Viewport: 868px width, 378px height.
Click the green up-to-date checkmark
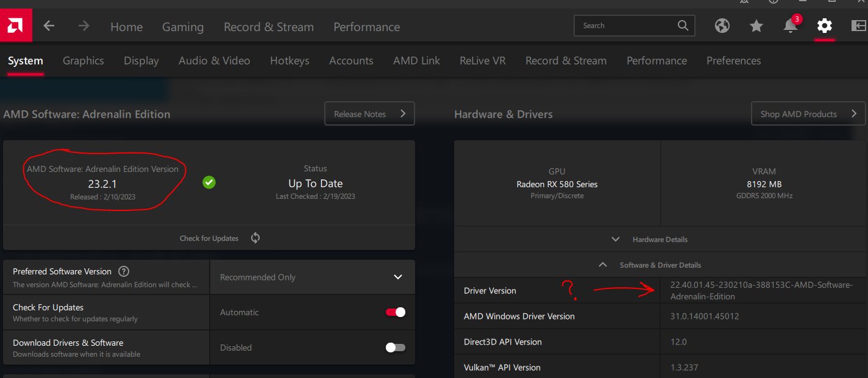(209, 182)
